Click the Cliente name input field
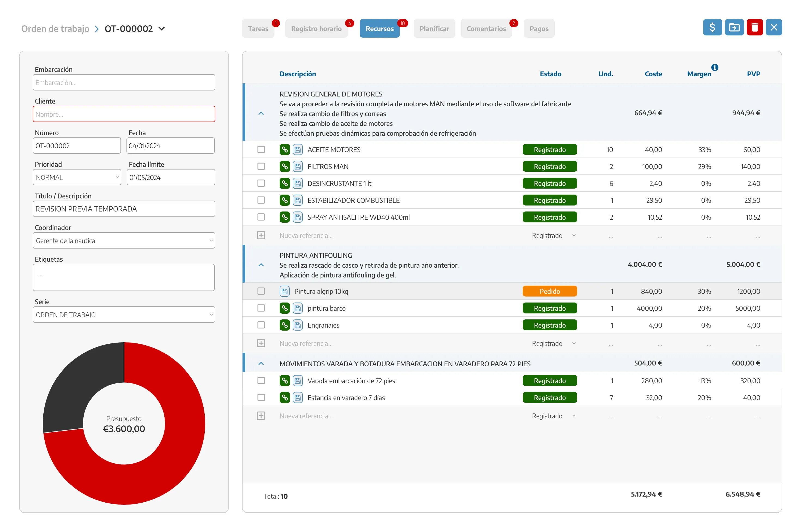792x532 pixels. coord(124,114)
